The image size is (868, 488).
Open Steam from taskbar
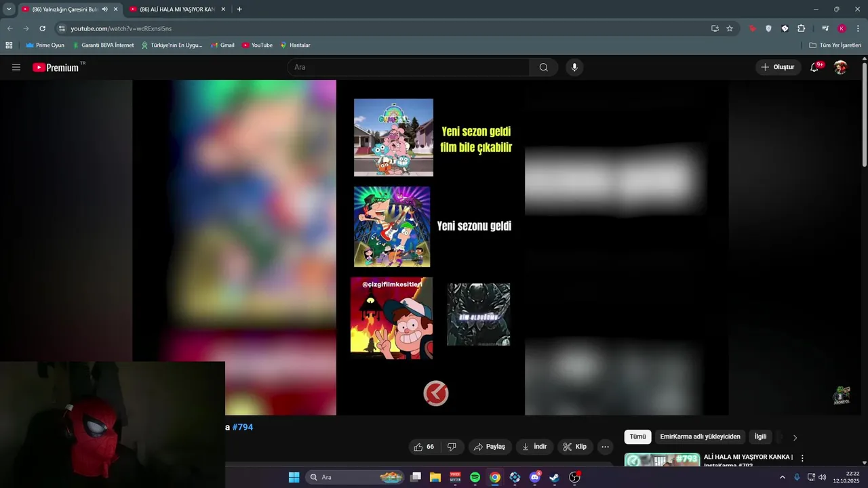click(554, 477)
